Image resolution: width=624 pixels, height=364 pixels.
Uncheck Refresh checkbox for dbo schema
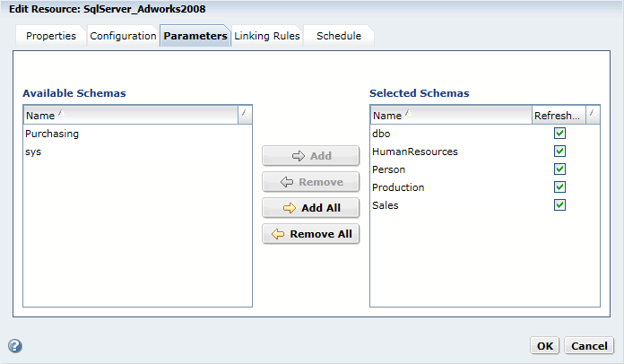click(559, 134)
